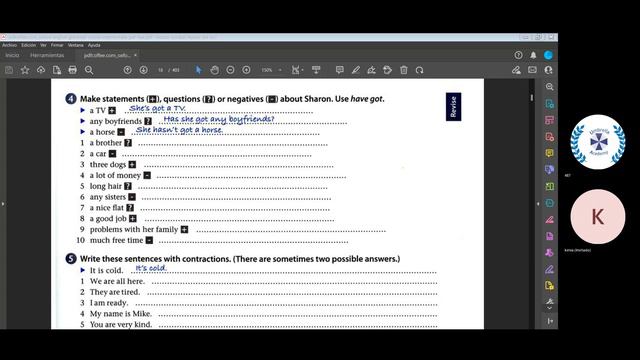Zoom out with the minus circle
Screen dimensions: 640x360
[x=230, y=70]
